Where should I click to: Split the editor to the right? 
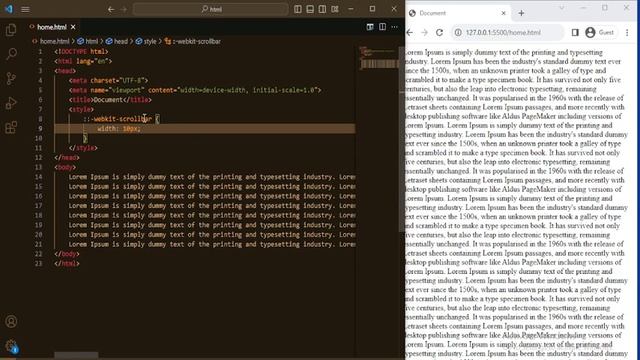point(382,27)
